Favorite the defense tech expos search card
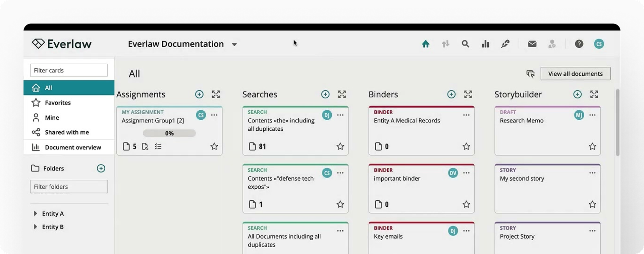The width and height of the screenshot is (644, 254). 340,204
